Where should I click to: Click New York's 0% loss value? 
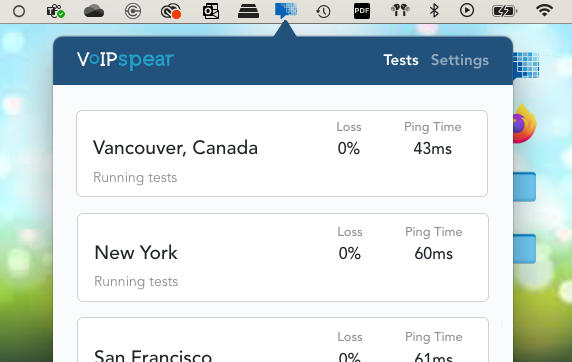pos(350,254)
